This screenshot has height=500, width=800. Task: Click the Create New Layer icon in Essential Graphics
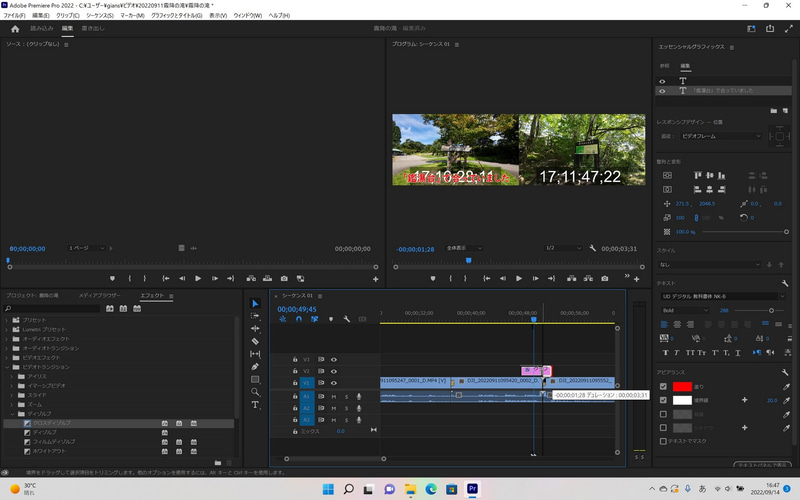tap(785, 110)
